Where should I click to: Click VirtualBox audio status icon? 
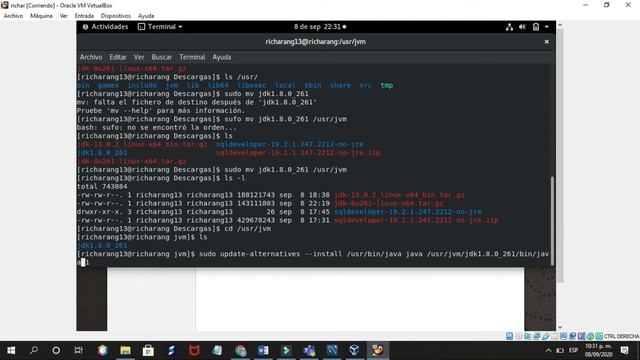pyautogui.click(x=528, y=336)
